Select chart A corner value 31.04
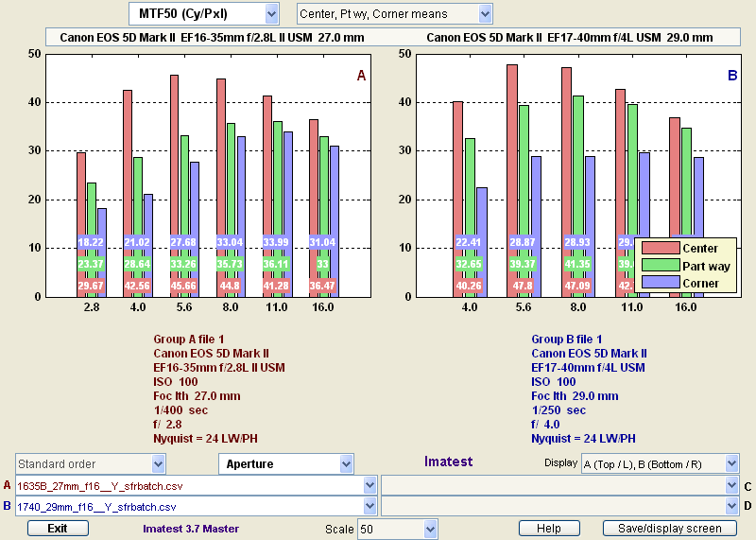The height and width of the screenshot is (540, 756). point(322,242)
